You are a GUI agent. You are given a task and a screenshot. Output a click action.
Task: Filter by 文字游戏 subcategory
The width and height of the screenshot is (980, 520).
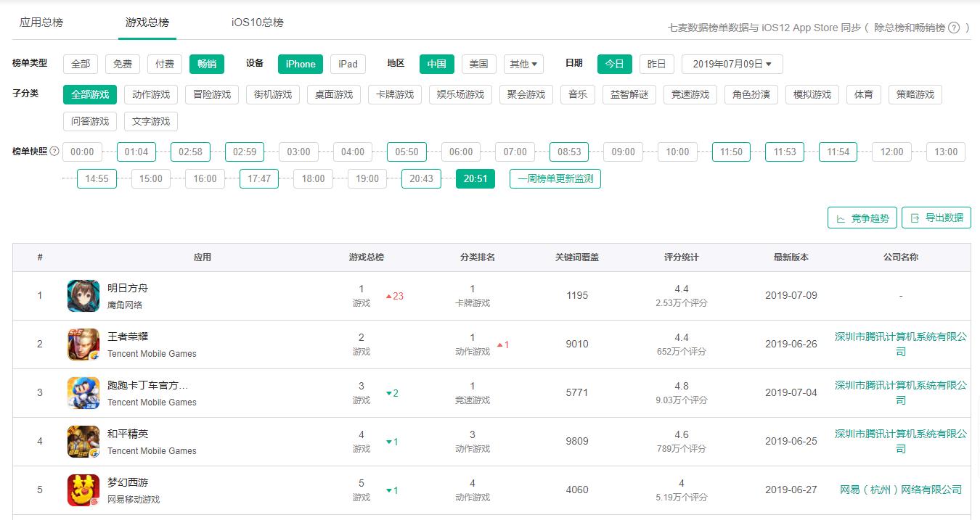151,121
